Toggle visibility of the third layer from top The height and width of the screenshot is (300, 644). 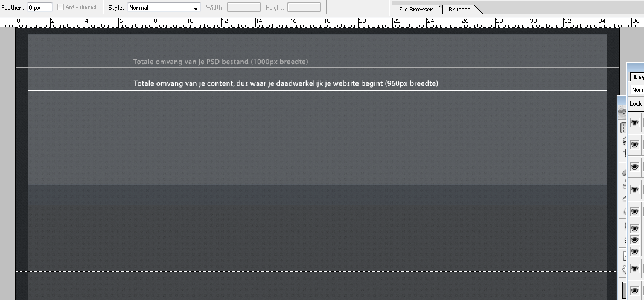(634, 167)
